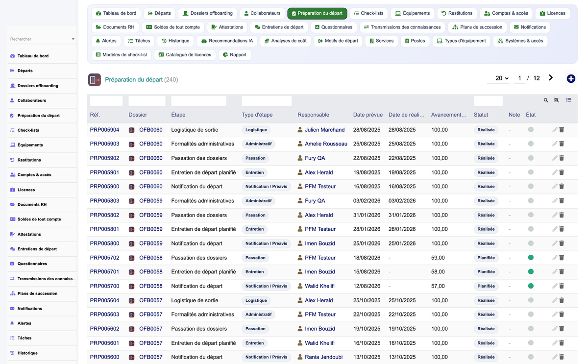Open record link PRP005802
This screenshot has height=364, width=588.
click(104, 215)
